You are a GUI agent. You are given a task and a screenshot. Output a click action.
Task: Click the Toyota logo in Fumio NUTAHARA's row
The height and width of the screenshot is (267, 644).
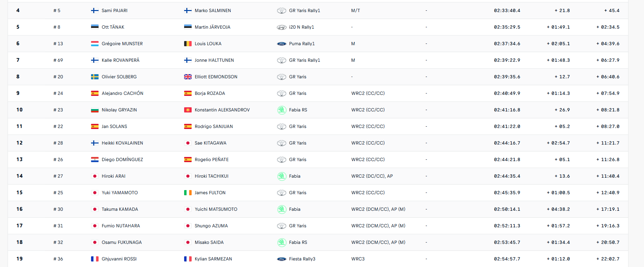pos(282,226)
